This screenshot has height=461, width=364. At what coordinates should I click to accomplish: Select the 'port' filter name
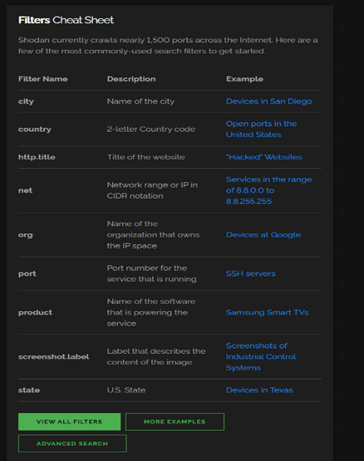[27, 274]
